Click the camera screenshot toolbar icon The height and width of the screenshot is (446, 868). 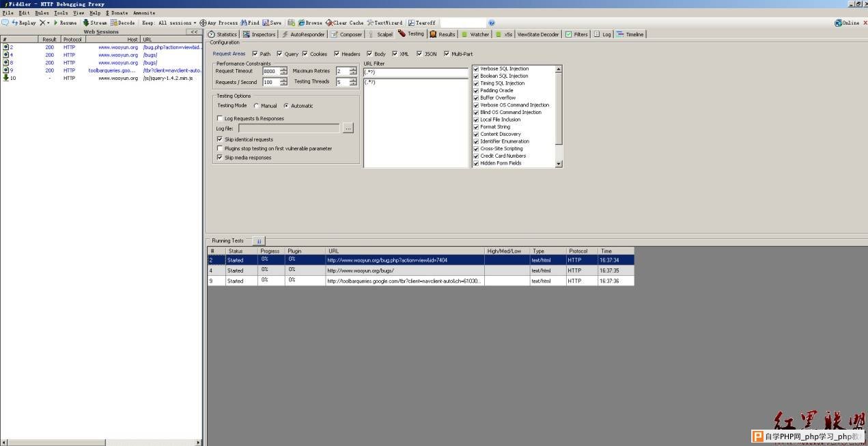tap(292, 23)
